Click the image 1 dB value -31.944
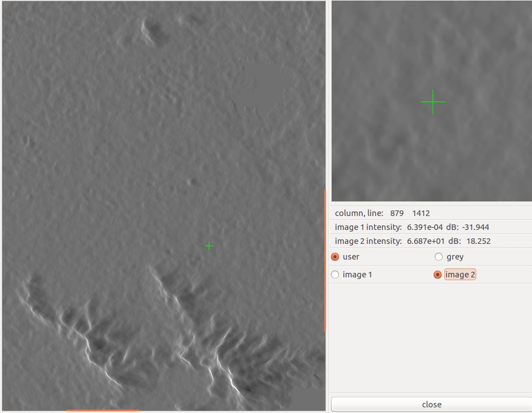Image resolution: width=532 pixels, height=413 pixels. click(476, 227)
